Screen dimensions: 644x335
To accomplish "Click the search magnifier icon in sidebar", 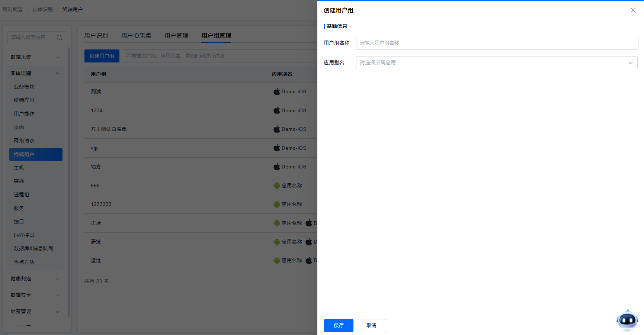I will 59,38.
